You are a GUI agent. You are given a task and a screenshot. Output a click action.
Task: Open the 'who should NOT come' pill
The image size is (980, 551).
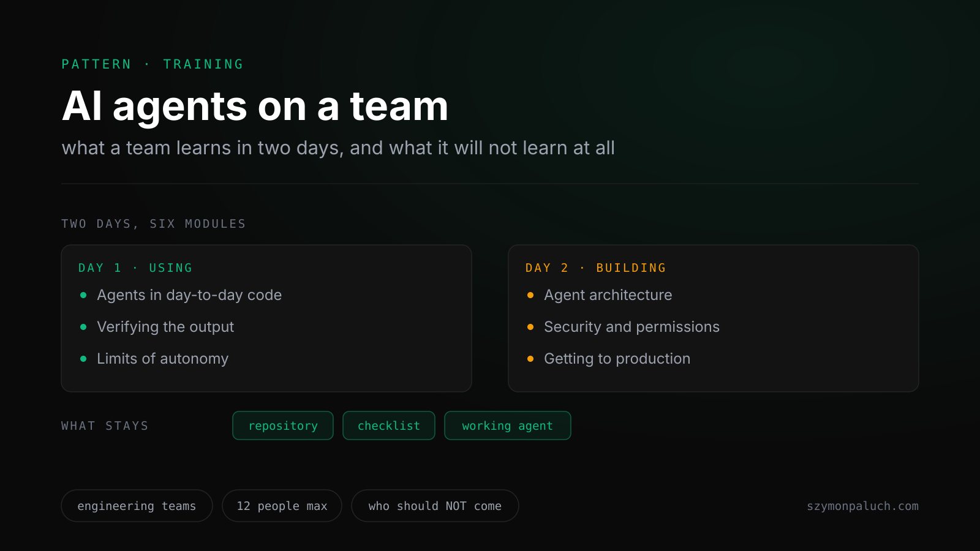coord(435,506)
